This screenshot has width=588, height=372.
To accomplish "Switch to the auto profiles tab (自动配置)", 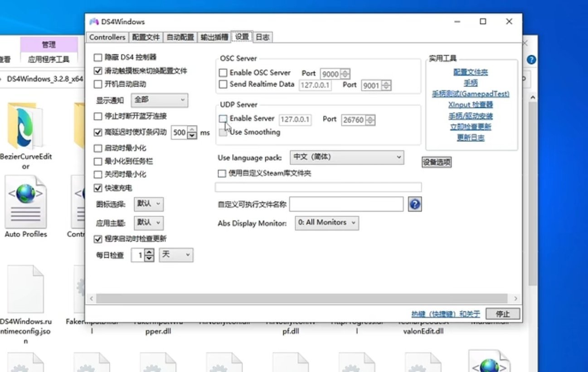I will click(180, 38).
